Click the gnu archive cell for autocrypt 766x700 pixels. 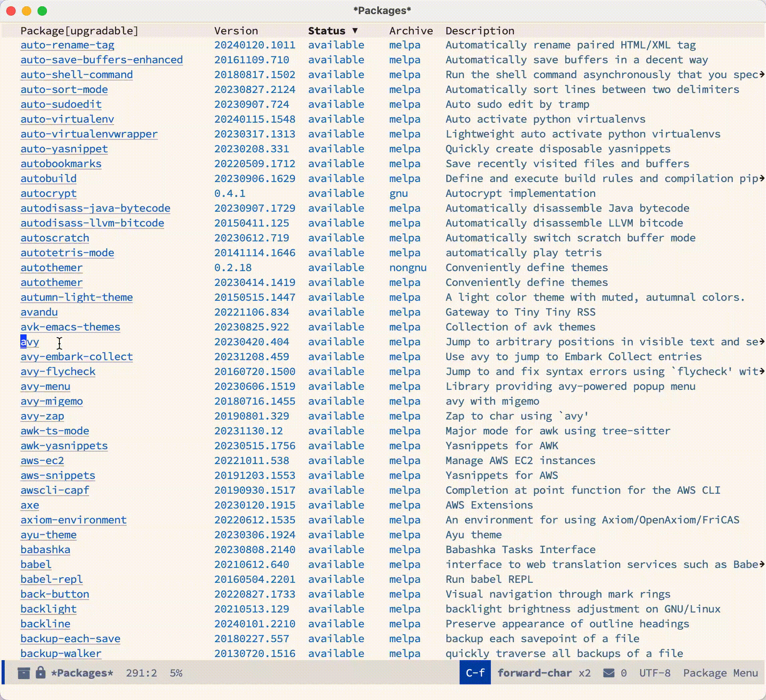tap(399, 193)
